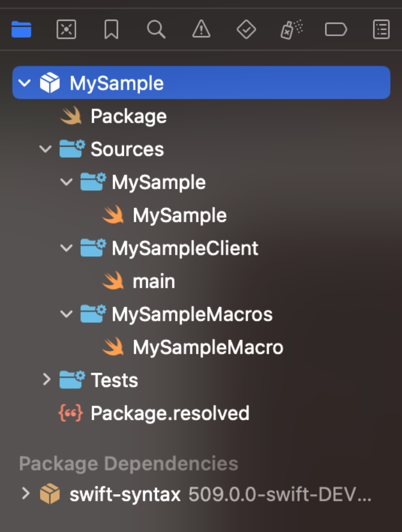Select the Package manifest file
This screenshot has width=402, height=532.
click(x=113, y=116)
